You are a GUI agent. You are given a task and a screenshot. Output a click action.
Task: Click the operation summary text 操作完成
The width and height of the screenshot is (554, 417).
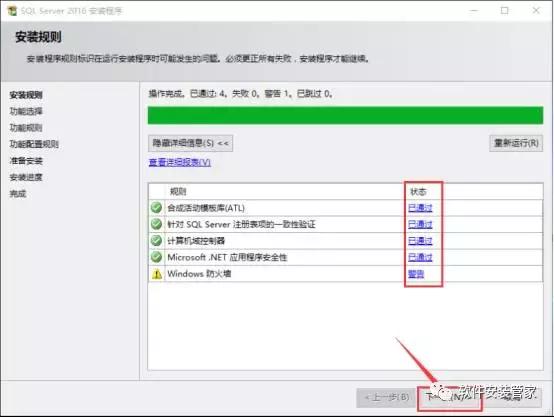point(240,94)
